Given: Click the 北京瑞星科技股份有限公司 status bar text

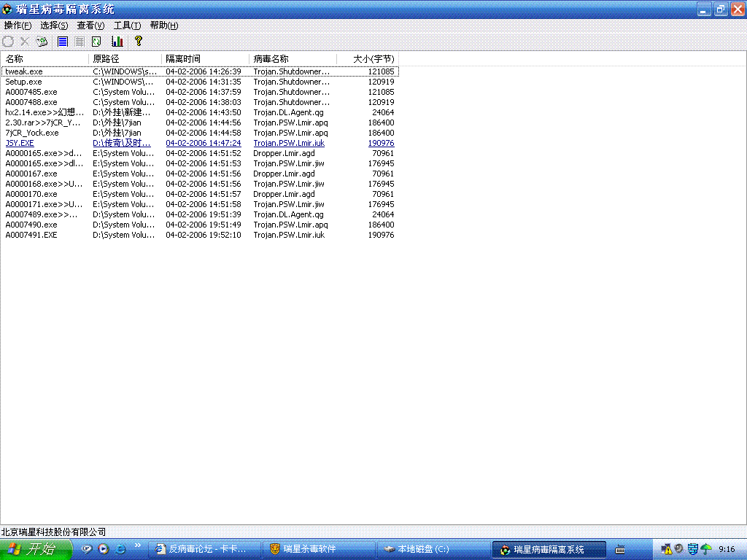Looking at the screenshot, I should point(53,532).
